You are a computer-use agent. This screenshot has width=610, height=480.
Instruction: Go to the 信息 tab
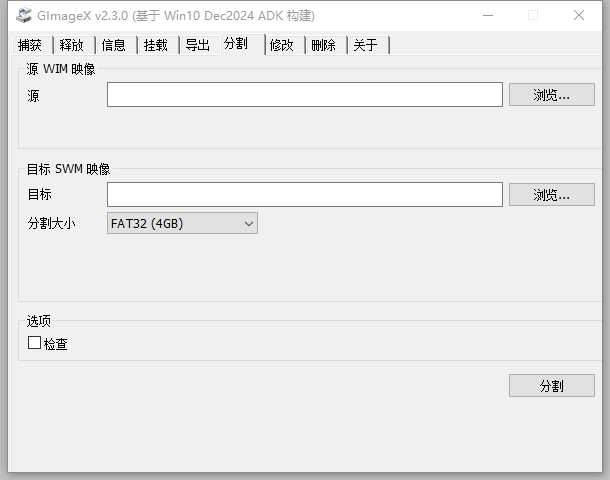(114, 45)
